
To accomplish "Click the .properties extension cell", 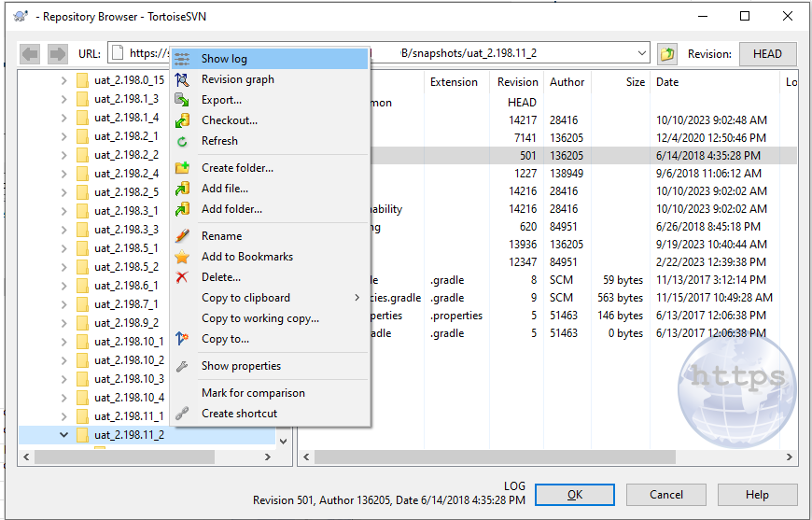I will point(456,316).
